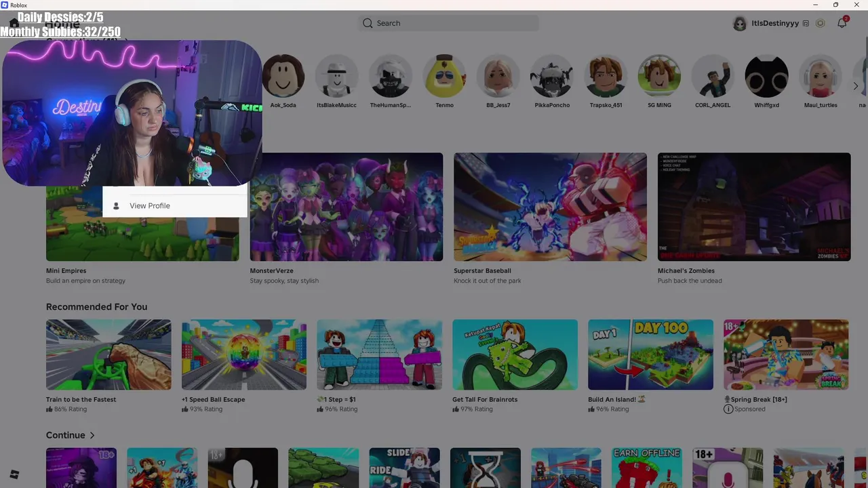Click 'Push back the undead' subtitle
Image resolution: width=868 pixels, height=488 pixels.
point(690,281)
